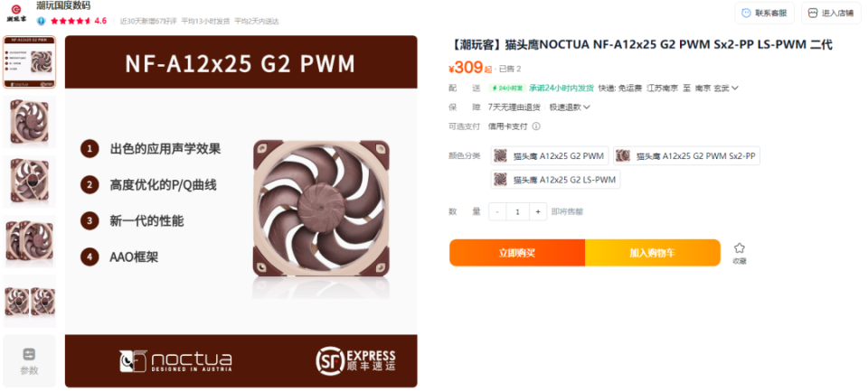This screenshot has width=868, height=392.
Task: Click the enter store shop icon
Action: click(812, 14)
